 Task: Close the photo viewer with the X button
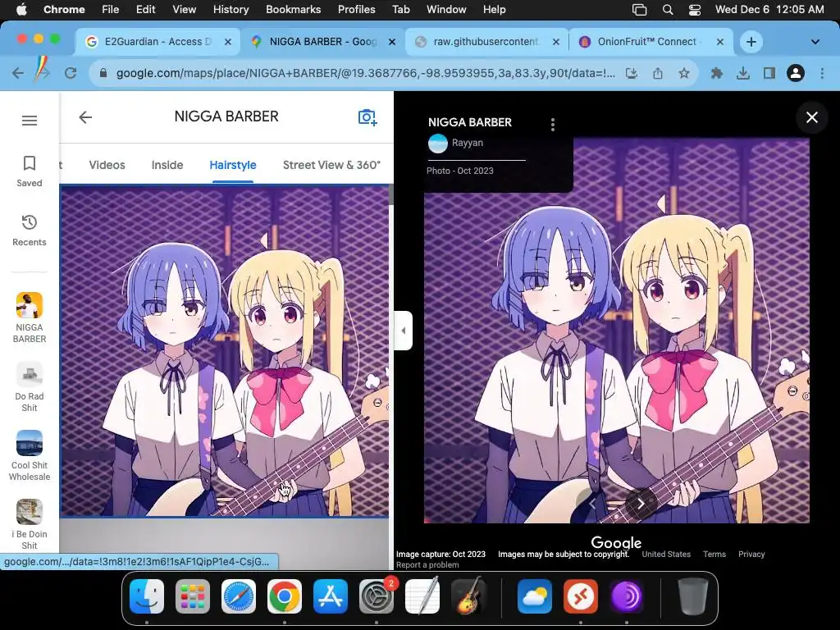(x=811, y=117)
